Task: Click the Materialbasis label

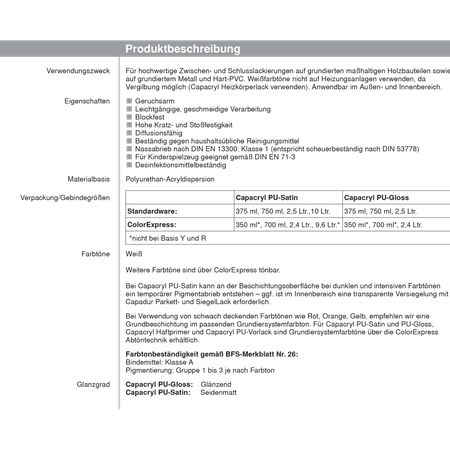Action: click(89, 179)
